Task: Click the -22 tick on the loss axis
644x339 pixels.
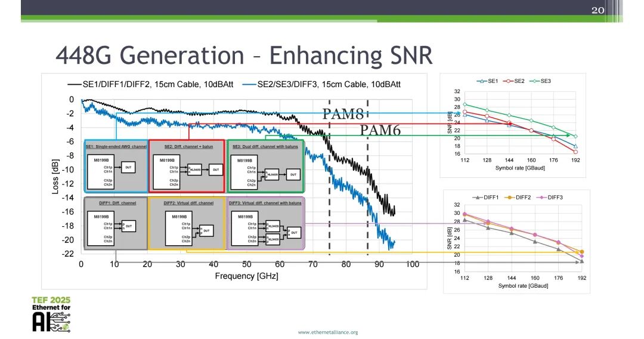Action: [x=68, y=254]
